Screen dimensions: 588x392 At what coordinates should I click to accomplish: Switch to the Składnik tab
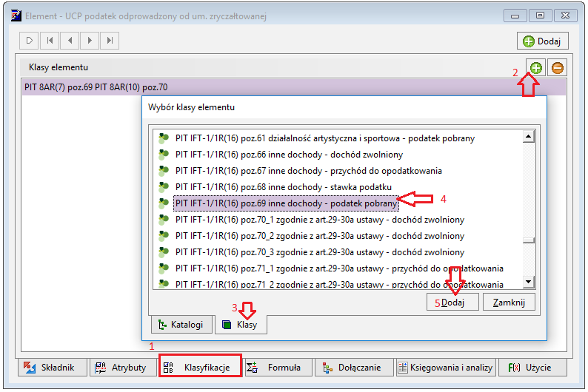click(x=52, y=368)
